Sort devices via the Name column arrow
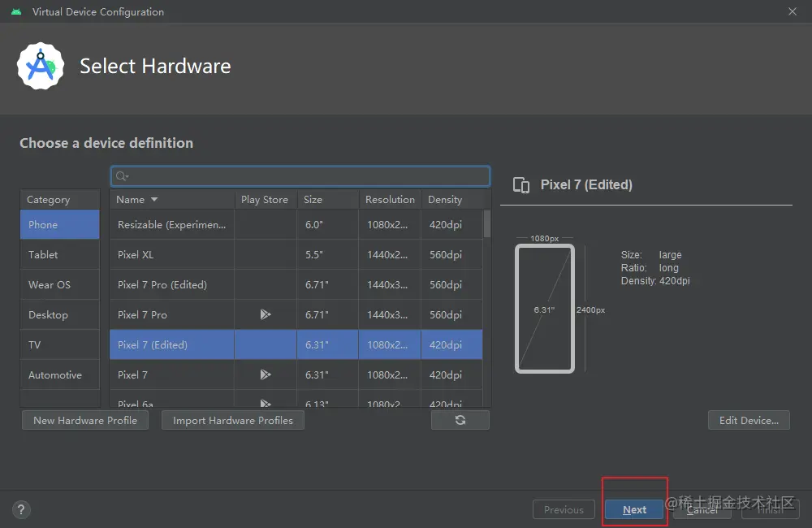 click(x=154, y=200)
